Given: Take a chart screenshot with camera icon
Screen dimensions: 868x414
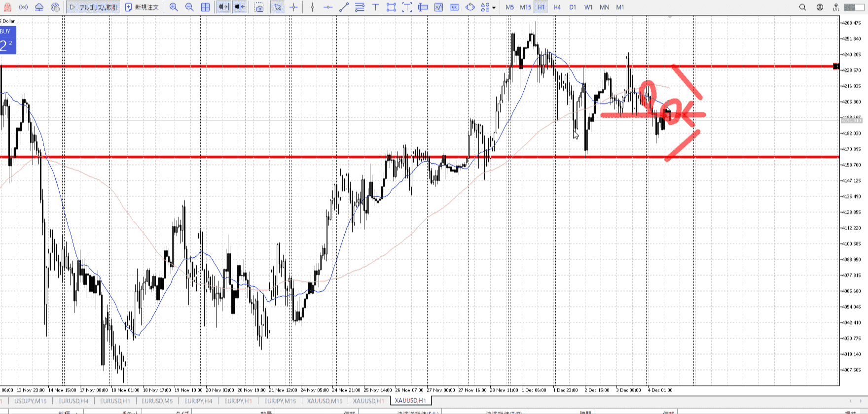Looking at the screenshot, I should click(259, 7).
